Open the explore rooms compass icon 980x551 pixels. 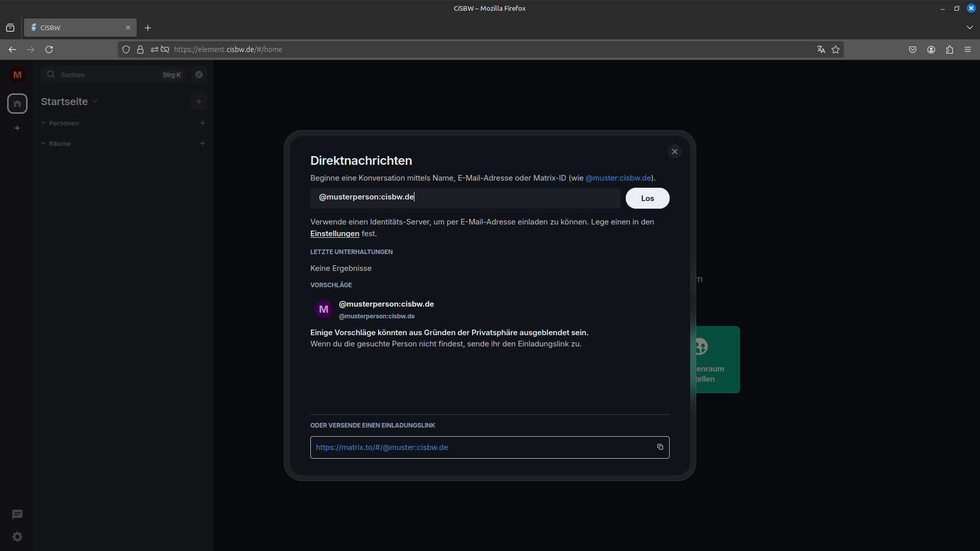(199, 74)
